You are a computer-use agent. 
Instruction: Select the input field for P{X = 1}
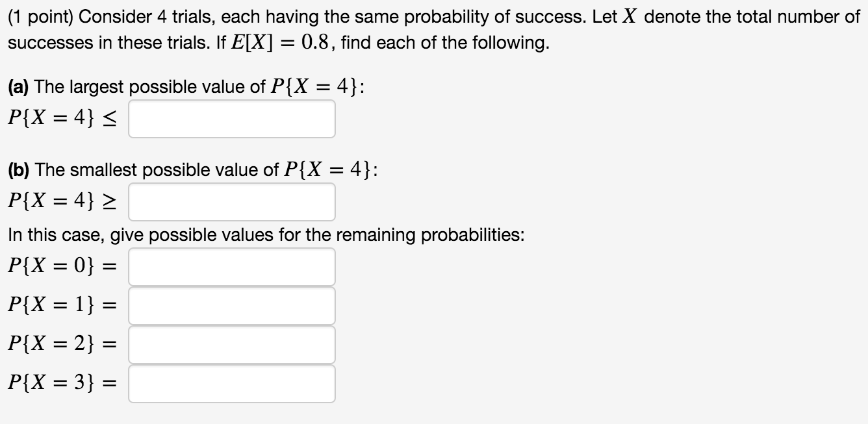pyautogui.click(x=232, y=305)
